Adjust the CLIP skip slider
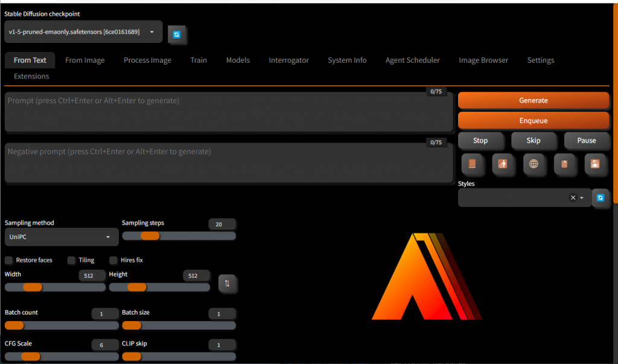The image size is (618, 364). click(179, 357)
